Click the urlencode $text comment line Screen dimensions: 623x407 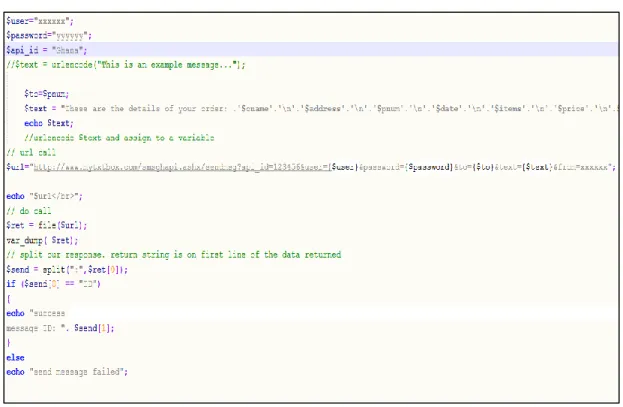click(x=119, y=138)
